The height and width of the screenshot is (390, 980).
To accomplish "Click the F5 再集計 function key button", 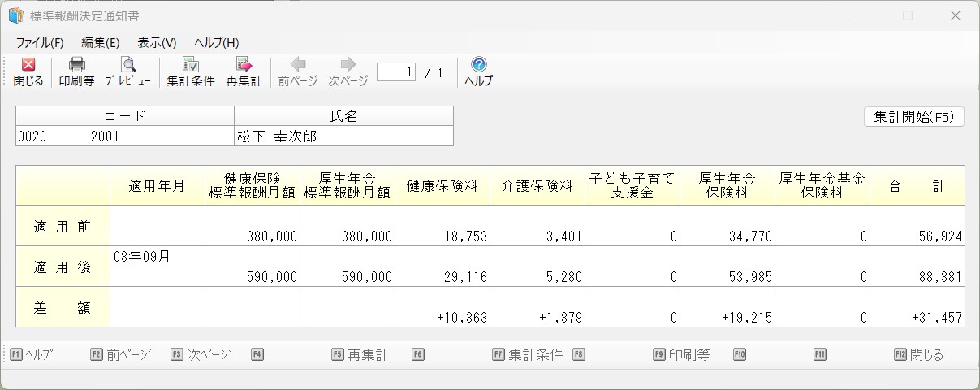I will click(x=360, y=355).
